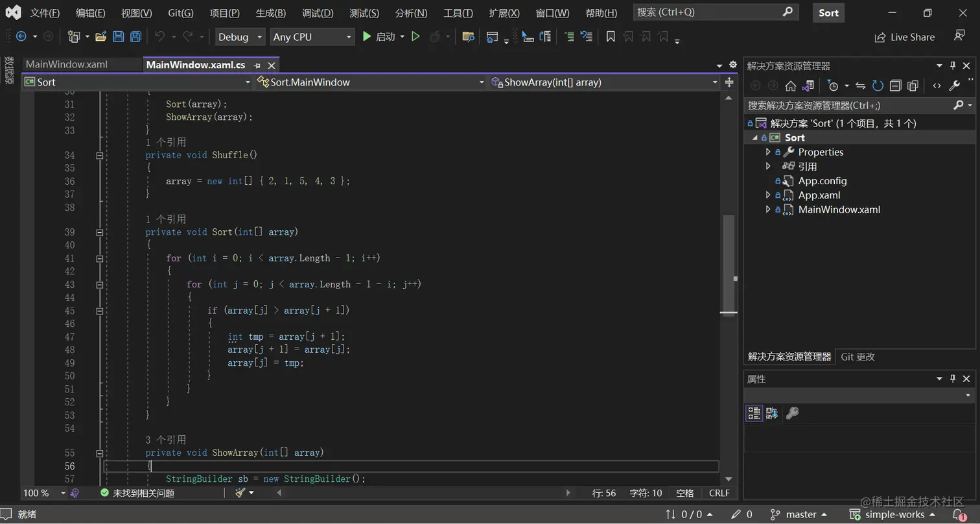Open the feedback person icon at top right

coord(959,36)
